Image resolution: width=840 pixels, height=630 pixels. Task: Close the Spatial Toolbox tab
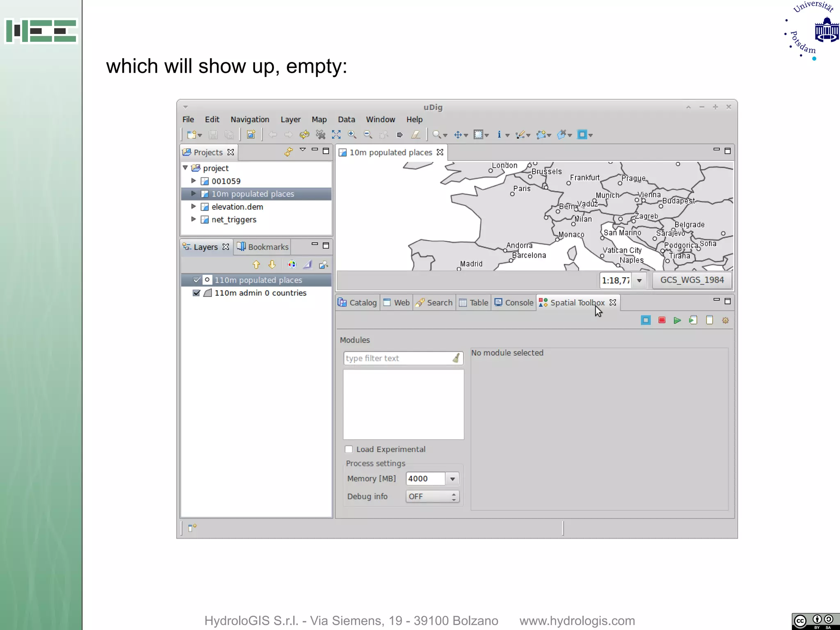[613, 302]
